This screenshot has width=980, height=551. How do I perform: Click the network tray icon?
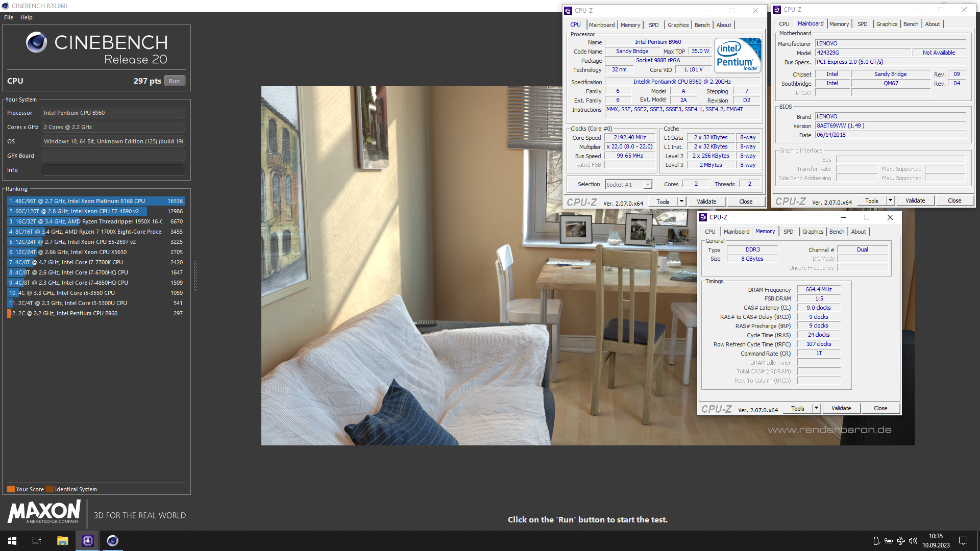point(901,541)
